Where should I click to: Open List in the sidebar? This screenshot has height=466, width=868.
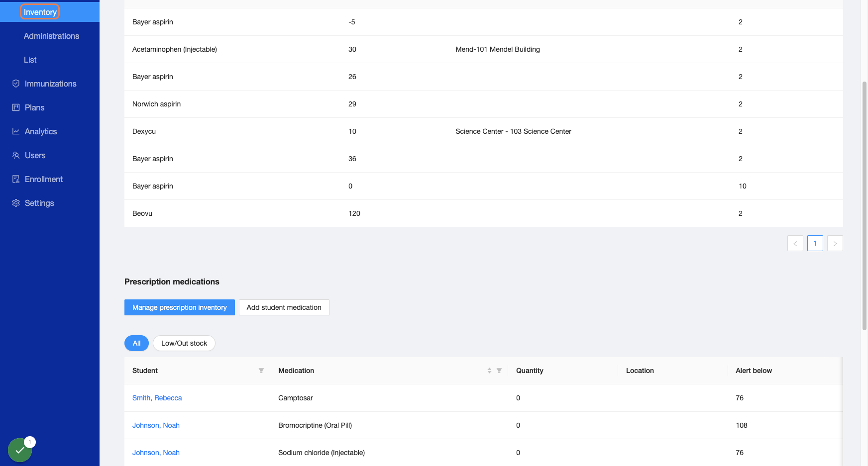[x=30, y=60]
